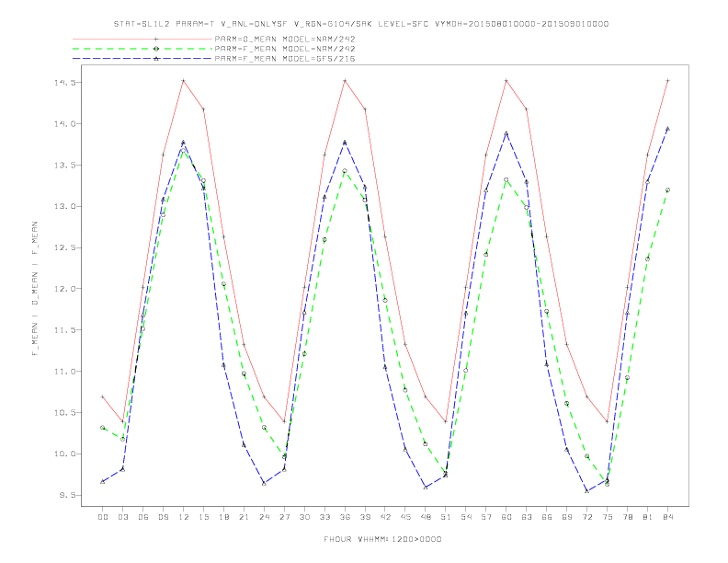Click x-axis tick label 60
This screenshot has width=728, height=563.
[x=506, y=517]
